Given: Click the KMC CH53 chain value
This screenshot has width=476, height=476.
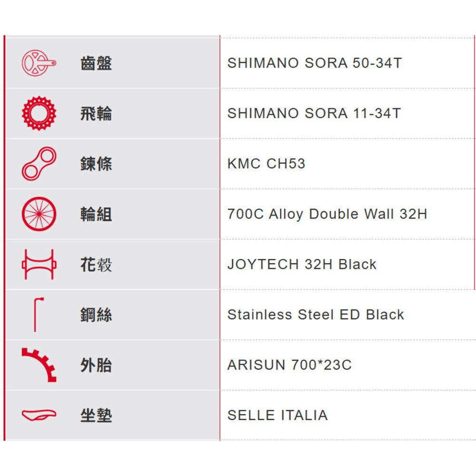Looking at the screenshot, I should 266,164.
